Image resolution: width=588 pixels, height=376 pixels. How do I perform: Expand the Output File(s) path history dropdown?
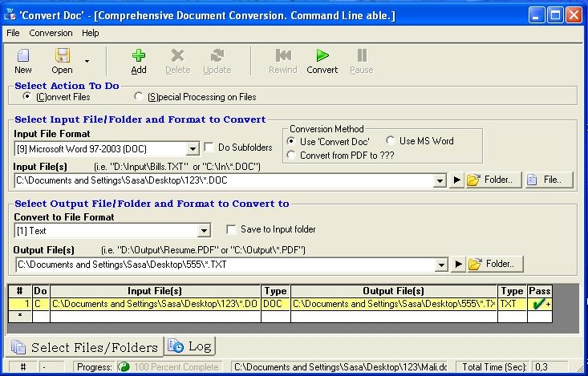pyautogui.click(x=441, y=265)
